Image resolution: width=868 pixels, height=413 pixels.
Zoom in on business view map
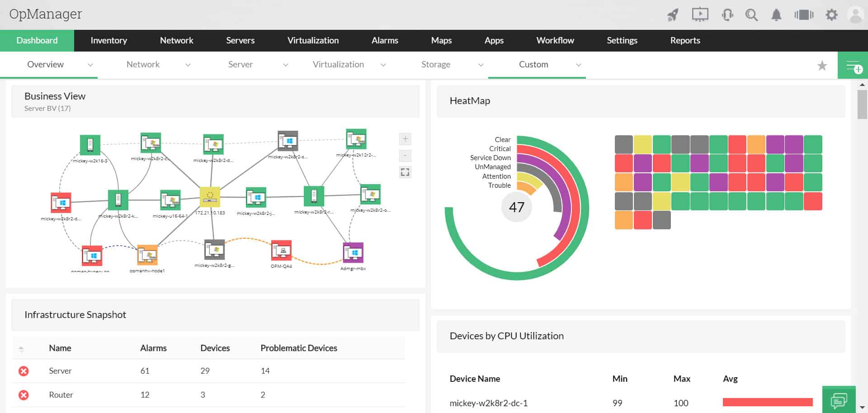pyautogui.click(x=405, y=139)
